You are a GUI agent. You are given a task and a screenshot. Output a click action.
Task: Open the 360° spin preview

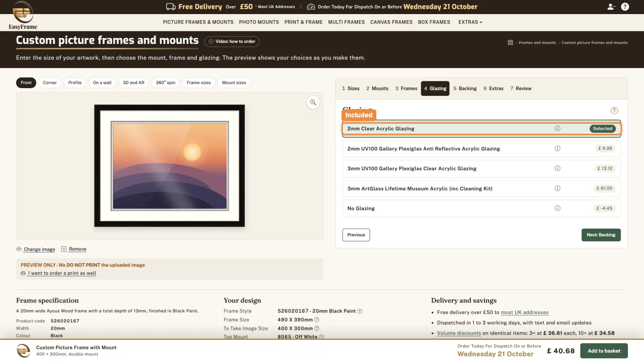(x=165, y=82)
